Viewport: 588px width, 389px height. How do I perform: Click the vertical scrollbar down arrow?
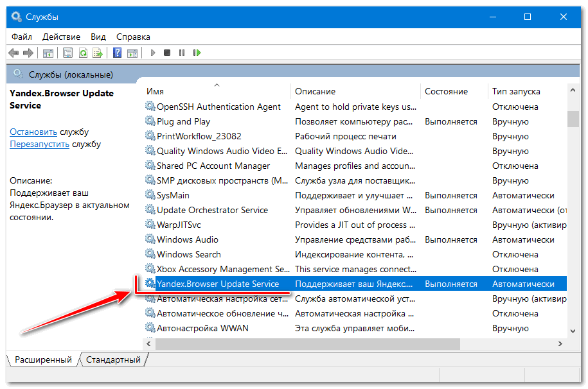coord(573,331)
